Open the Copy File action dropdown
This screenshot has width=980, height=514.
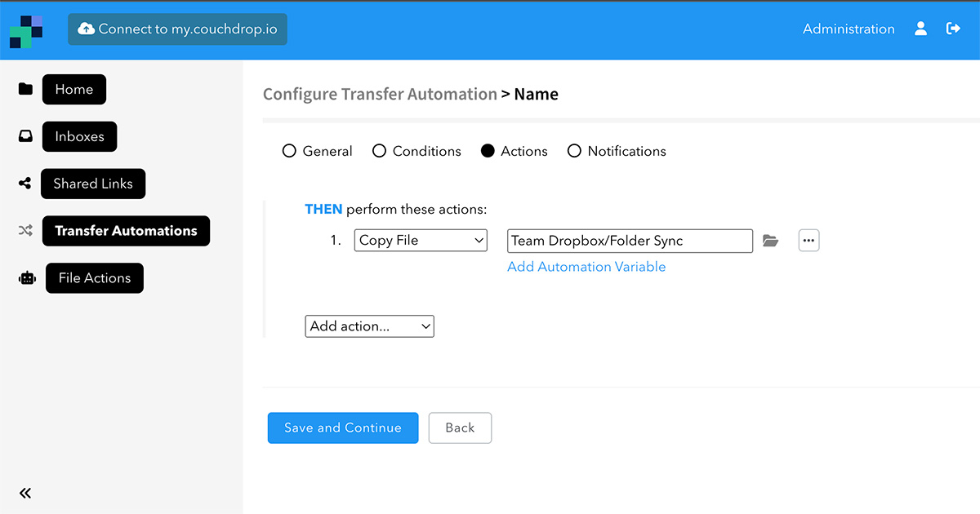pos(421,240)
